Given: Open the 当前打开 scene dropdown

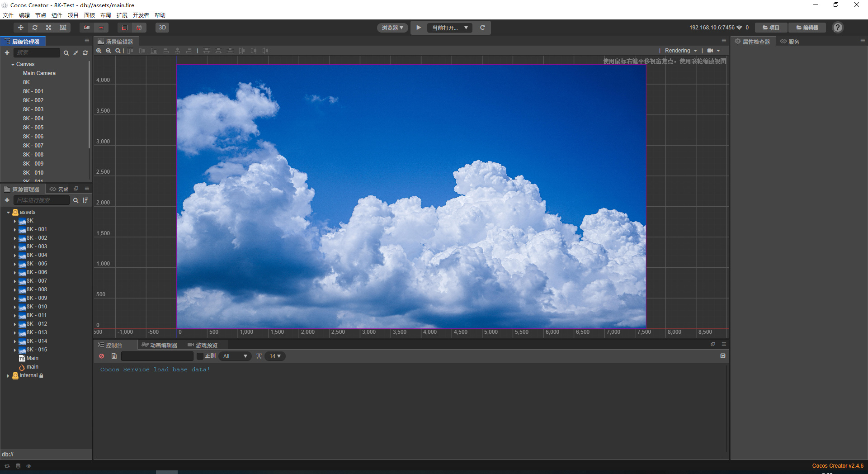Looking at the screenshot, I should click(x=450, y=28).
